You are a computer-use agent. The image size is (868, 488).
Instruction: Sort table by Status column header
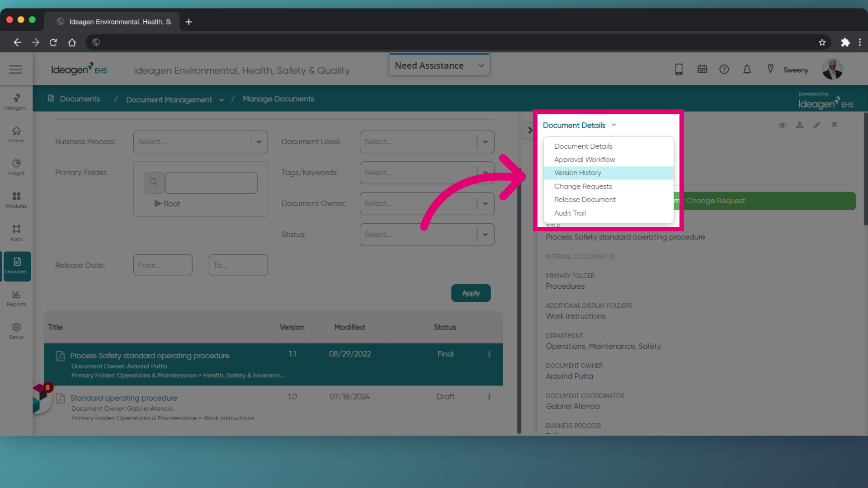[445, 327]
